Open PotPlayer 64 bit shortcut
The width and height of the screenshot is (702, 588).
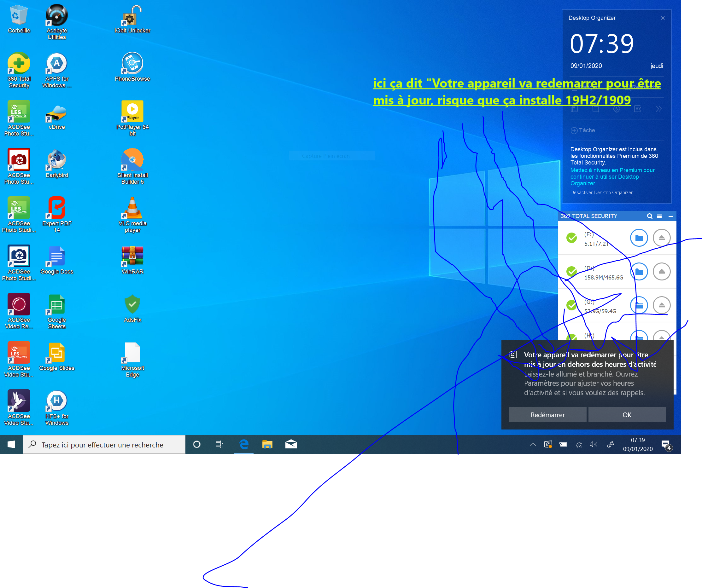[132, 118]
